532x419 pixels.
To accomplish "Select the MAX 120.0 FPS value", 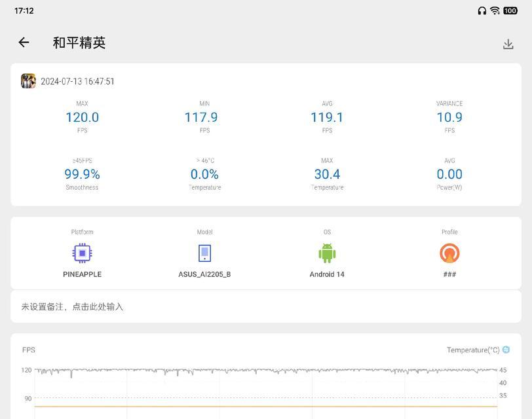I will [x=82, y=117].
